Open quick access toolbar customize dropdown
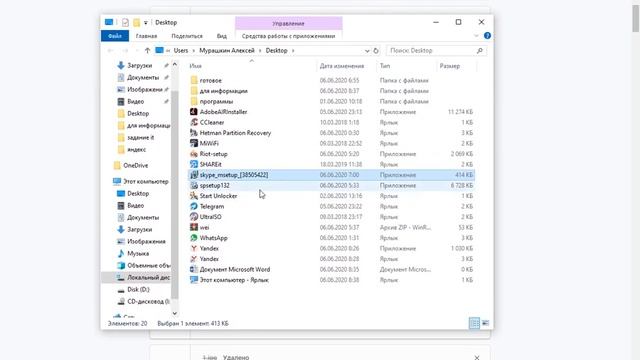640x360 pixels. (x=146, y=22)
